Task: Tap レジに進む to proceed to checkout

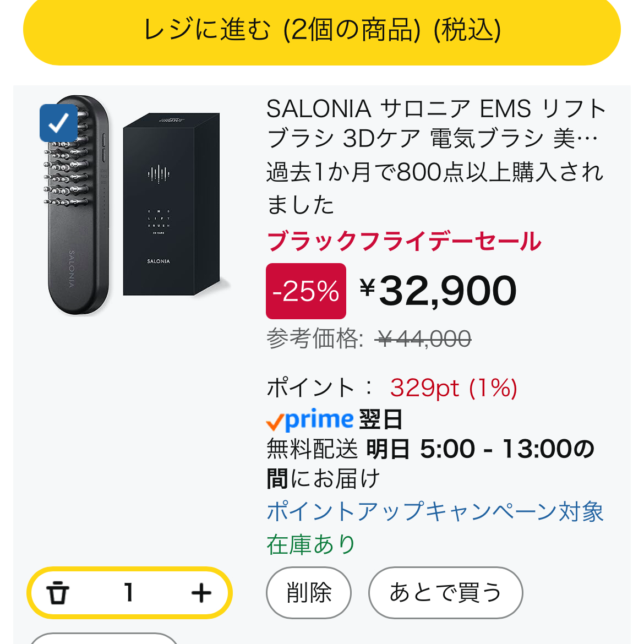Action: pyautogui.click(x=322, y=31)
